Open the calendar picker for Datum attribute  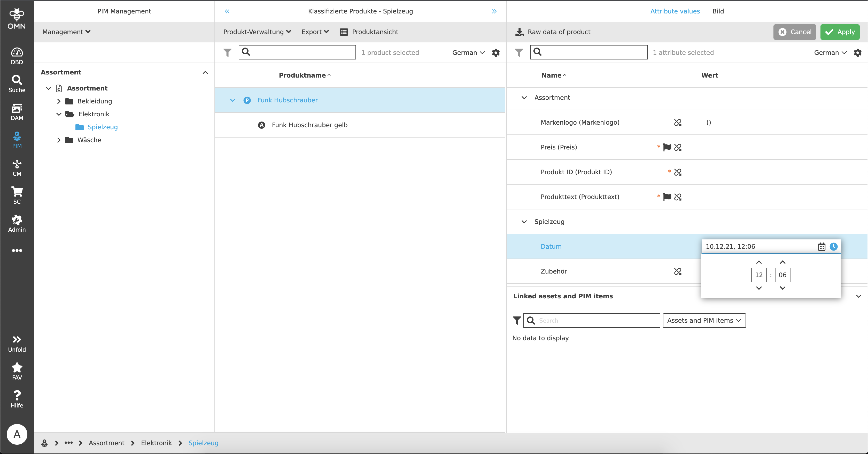pyautogui.click(x=822, y=247)
